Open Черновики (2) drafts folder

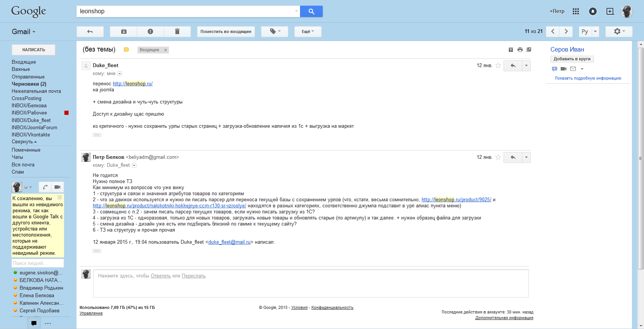(29, 84)
